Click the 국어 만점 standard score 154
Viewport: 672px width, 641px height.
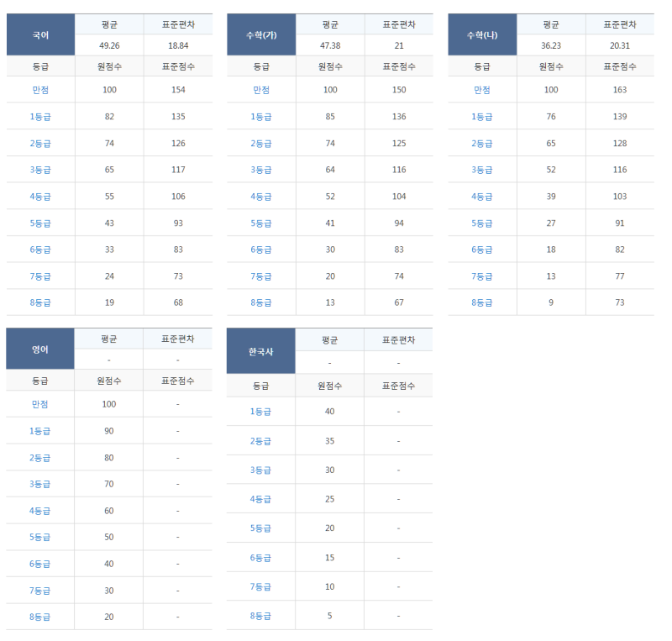(x=178, y=90)
